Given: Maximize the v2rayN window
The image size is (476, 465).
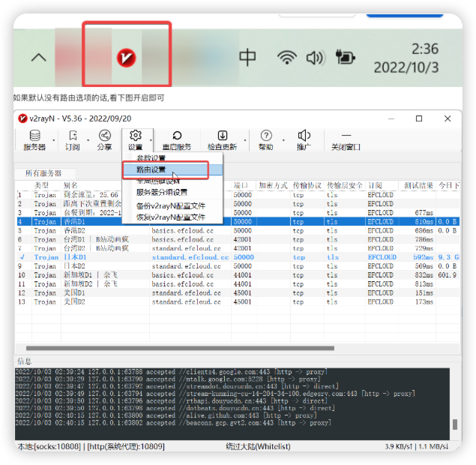Looking at the screenshot, I should tap(419, 118).
